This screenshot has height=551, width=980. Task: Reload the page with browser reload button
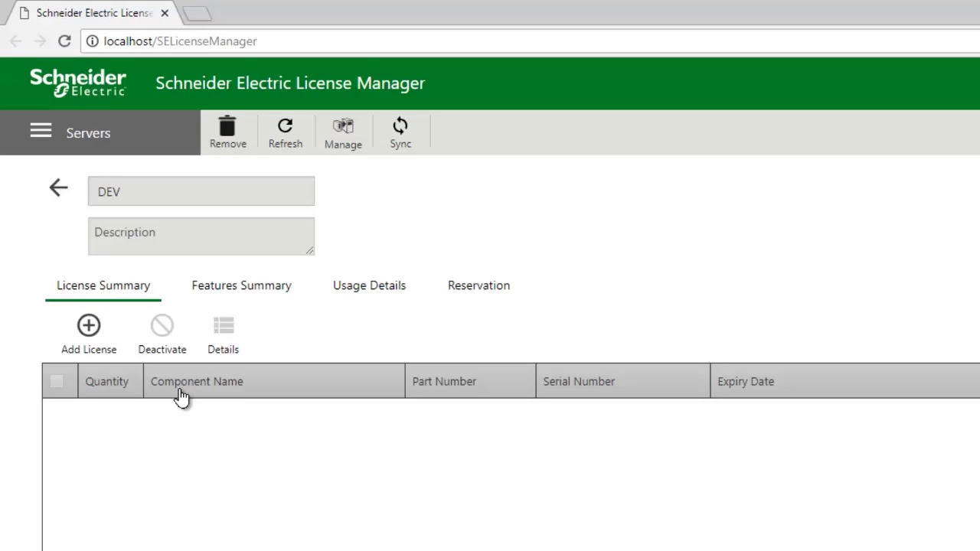coord(64,41)
